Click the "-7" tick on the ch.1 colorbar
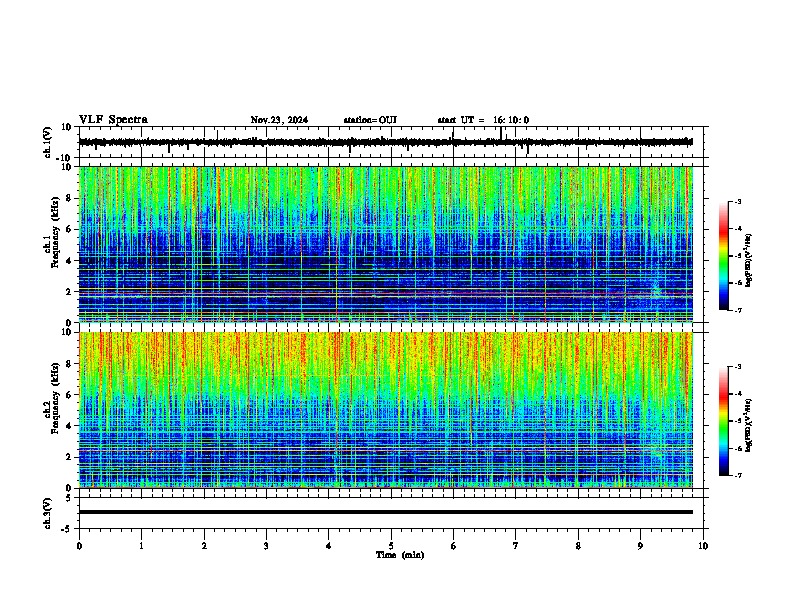The image size is (792, 612). click(737, 310)
